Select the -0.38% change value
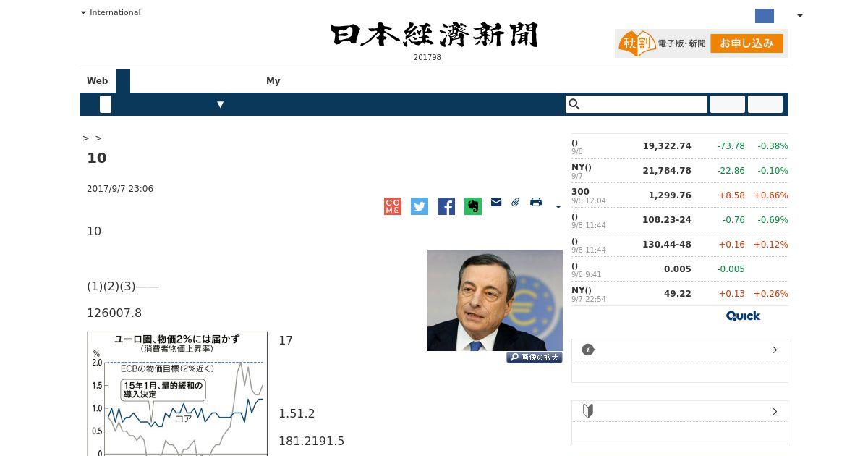868x456 pixels. (x=773, y=146)
